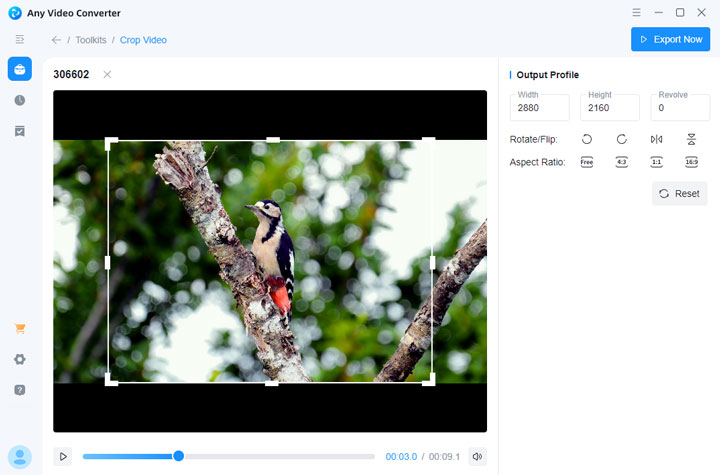Open the hamburger menu in title bar
Screen dimensions: 720x475
[636, 12]
